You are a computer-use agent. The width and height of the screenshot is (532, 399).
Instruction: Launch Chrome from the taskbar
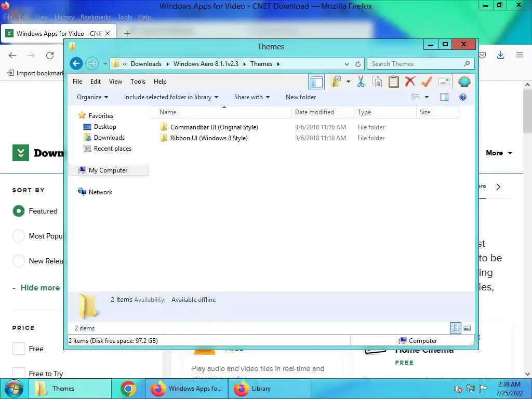pyautogui.click(x=128, y=389)
